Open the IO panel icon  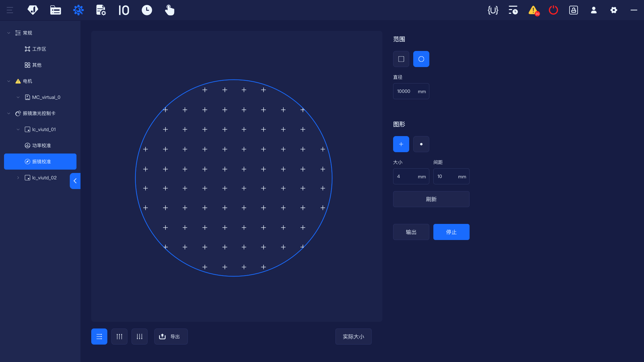point(124,10)
